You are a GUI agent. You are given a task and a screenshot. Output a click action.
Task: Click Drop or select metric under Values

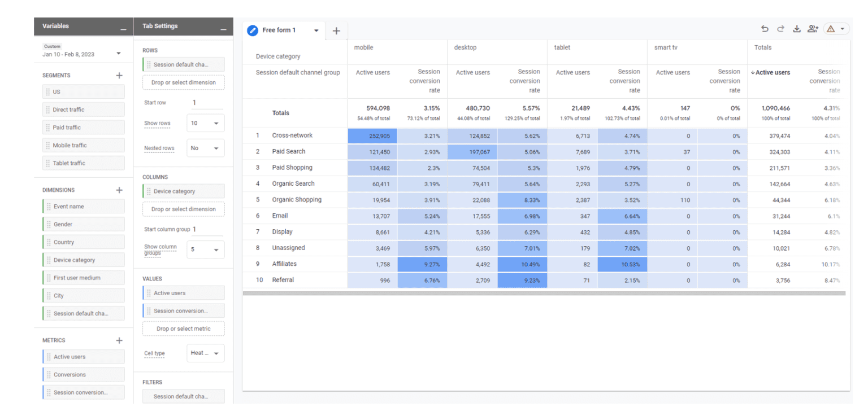[x=183, y=329]
